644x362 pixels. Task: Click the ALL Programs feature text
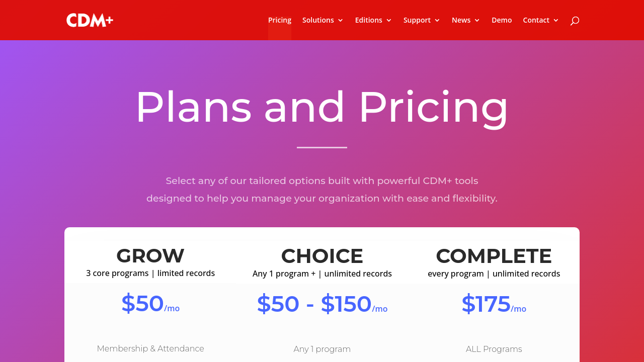[x=494, y=349]
